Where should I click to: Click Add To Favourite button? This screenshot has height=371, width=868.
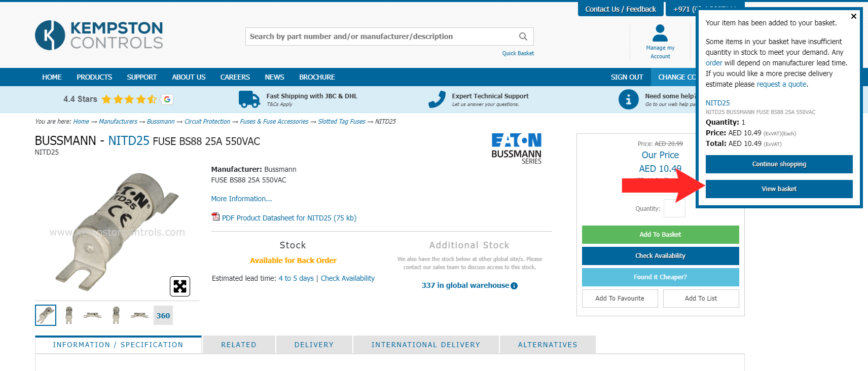[620, 299]
